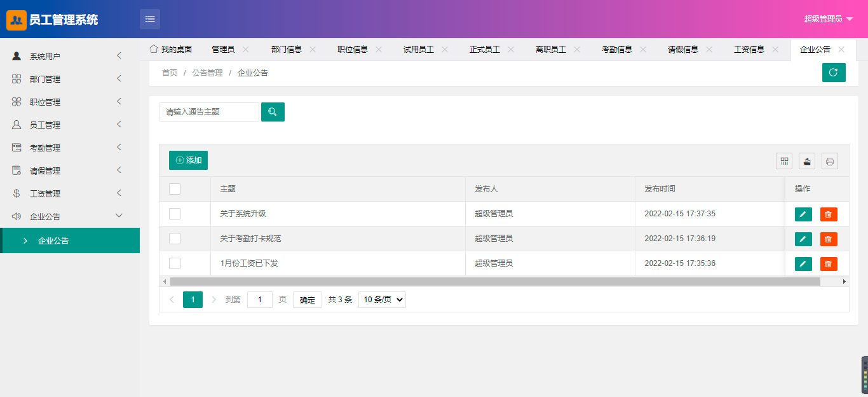Click the 企业公告 speaker icon in sidebar
Viewport: 868px width, 397px height.
(17, 216)
